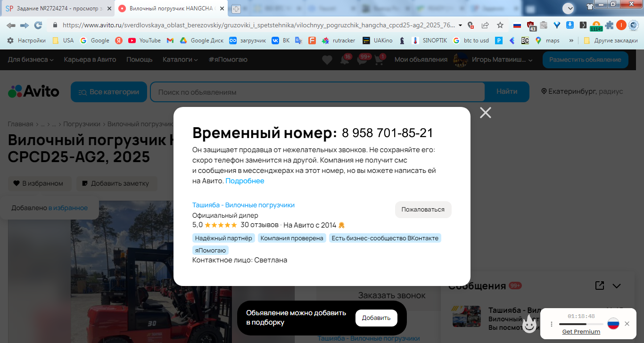Open 'Google Диск' bookmark
Screen dimensions: 644x343
coord(201,41)
